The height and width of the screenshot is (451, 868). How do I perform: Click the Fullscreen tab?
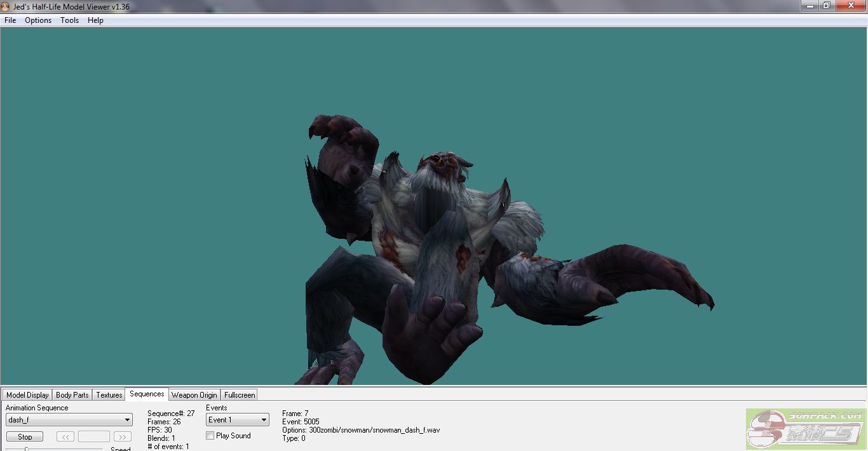[240, 395]
